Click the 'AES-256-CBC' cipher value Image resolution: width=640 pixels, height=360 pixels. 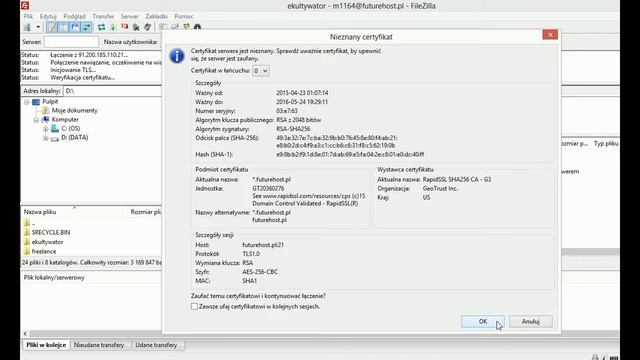(260, 272)
